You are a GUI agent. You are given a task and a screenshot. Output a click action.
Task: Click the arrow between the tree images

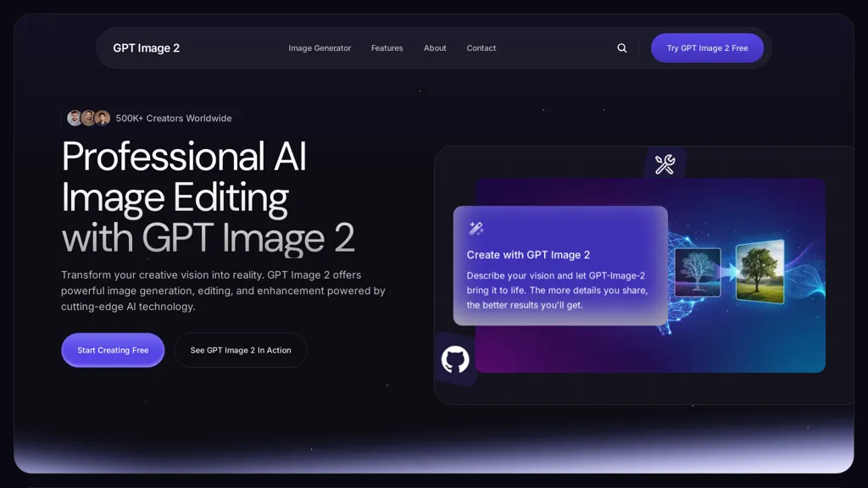tap(731, 273)
